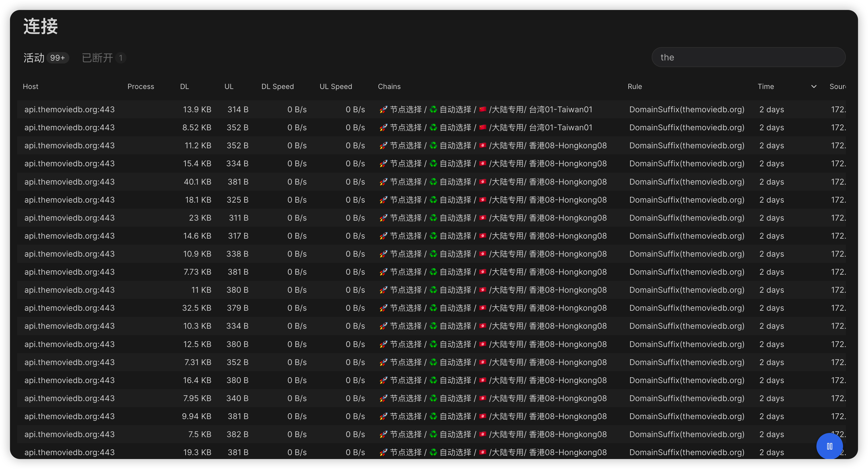Click the recycle icon beside 香港08-Hongkong08 in row five
The image size is (868, 469).
[x=433, y=182]
